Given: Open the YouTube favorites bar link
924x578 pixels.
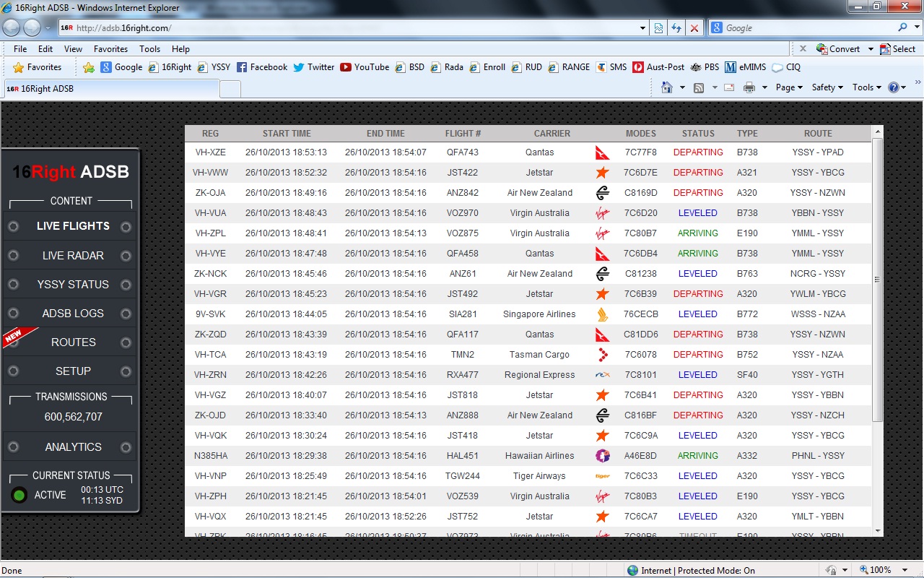Looking at the screenshot, I should (365, 67).
